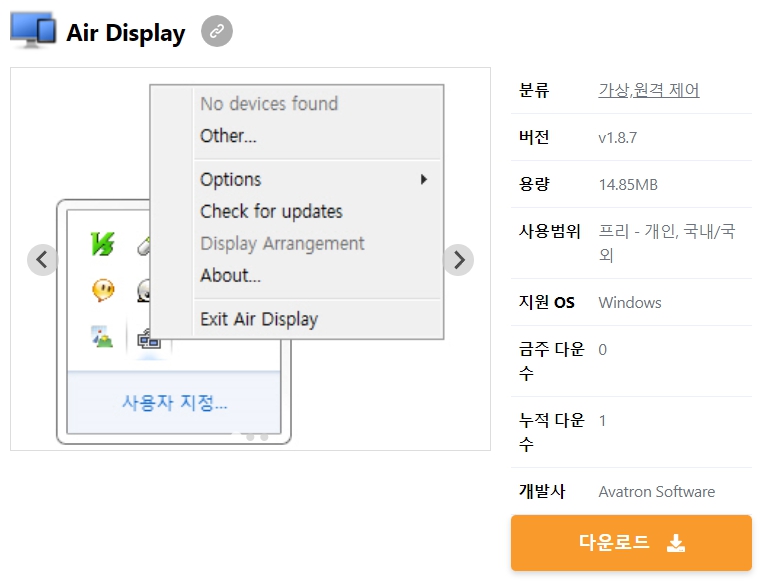762x585 pixels.
Task: Click the screenshot preview image
Action: click(x=250, y=259)
